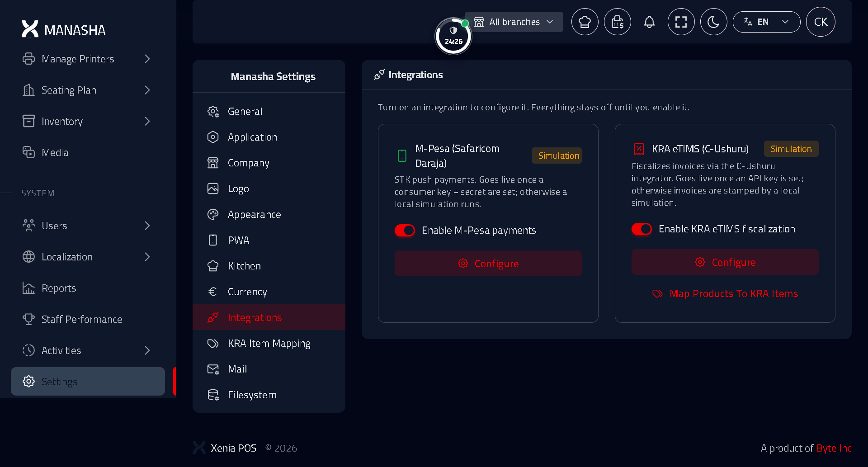Click the POS register icon in header
Screen dimensions: 868x467
coord(617,22)
